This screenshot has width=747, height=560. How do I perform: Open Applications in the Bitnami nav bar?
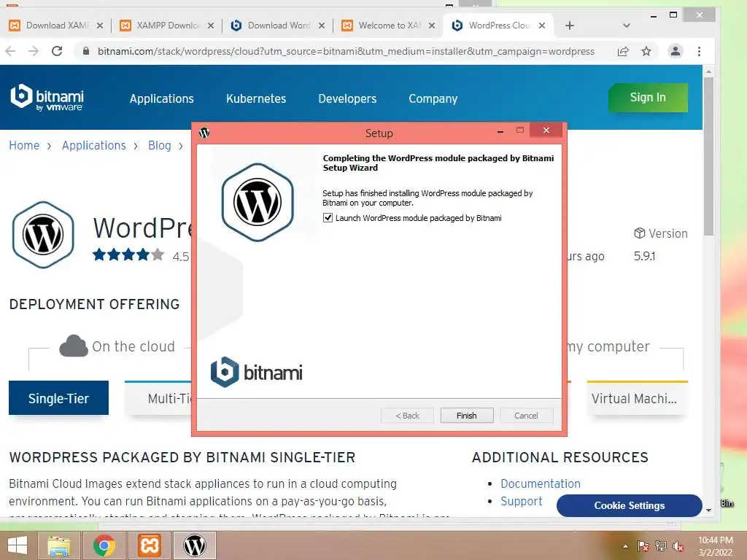click(x=161, y=98)
